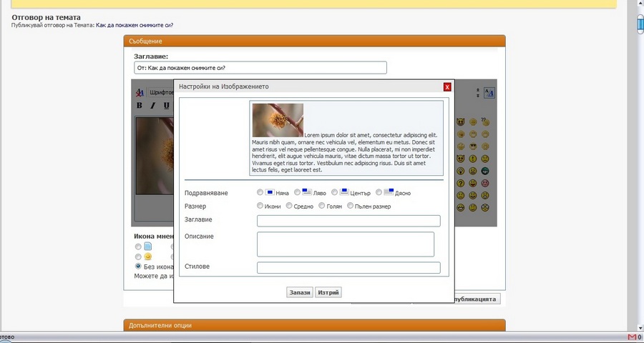This screenshot has height=343, width=644.
Task: Click the 'Заглавие' field in image settings
Action: pyautogui.click(x=348, y=221)
